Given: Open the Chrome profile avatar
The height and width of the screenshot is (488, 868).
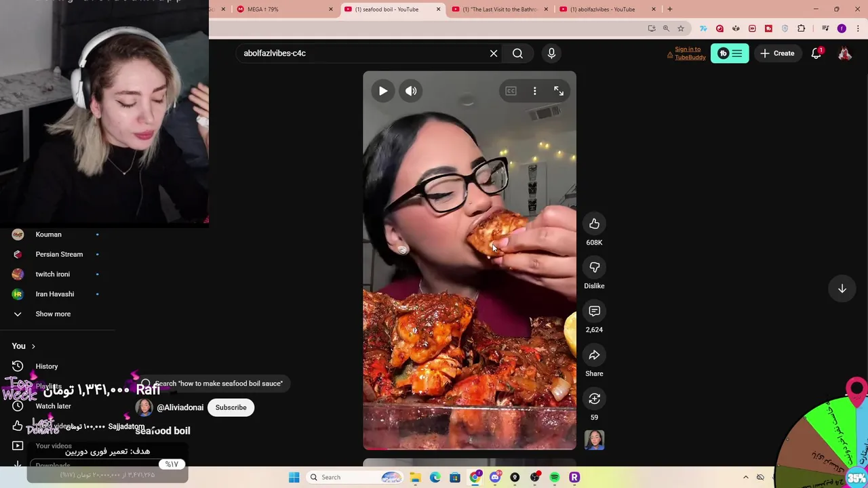Looking at the screenshot, I should (x=842, y=28).
